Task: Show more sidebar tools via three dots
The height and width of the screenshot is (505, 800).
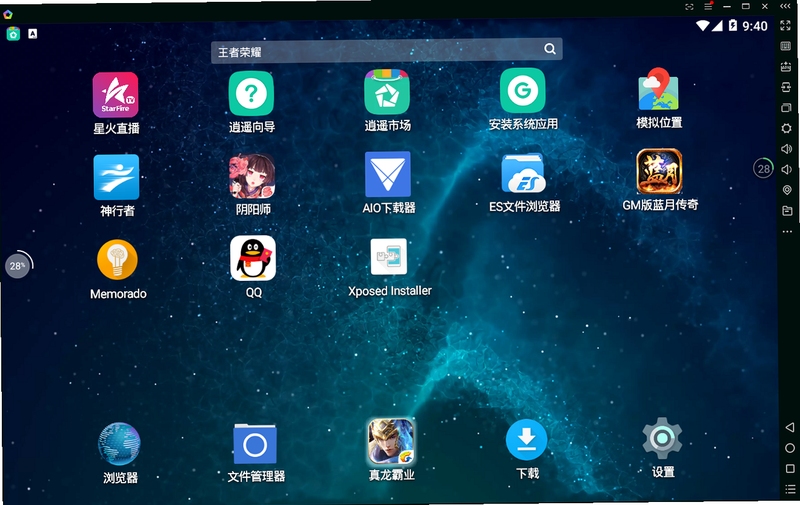Action: click(787, 232)
